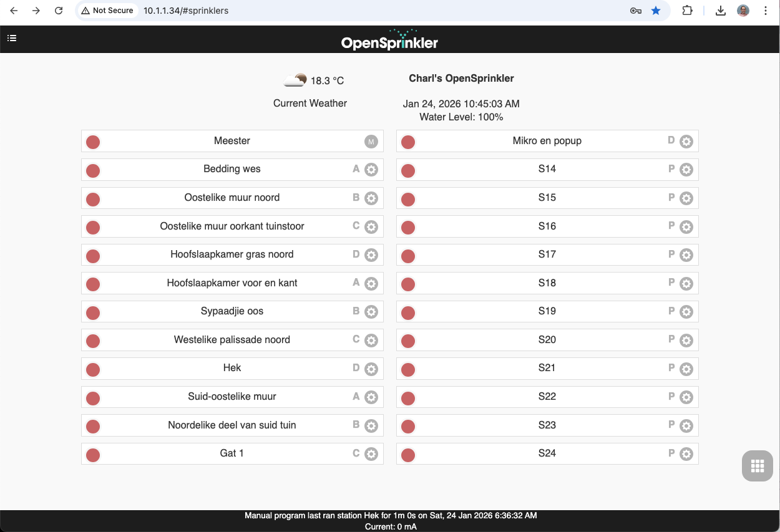This screenshot has height=532, width=780.
Task: Click the browser downloads icon
Action: coord(721,11)
